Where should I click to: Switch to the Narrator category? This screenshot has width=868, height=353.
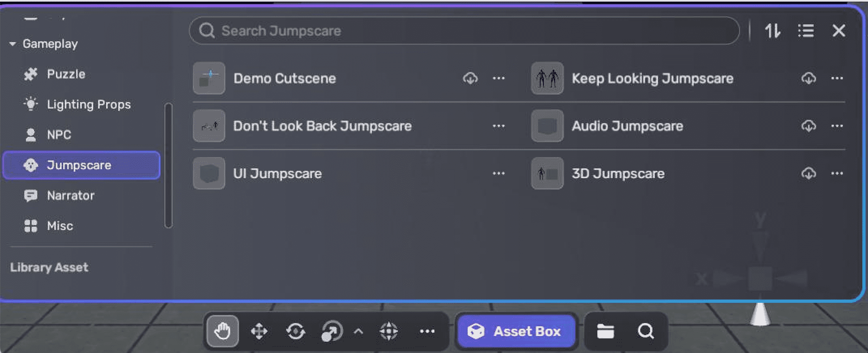(x=71, y=196)
